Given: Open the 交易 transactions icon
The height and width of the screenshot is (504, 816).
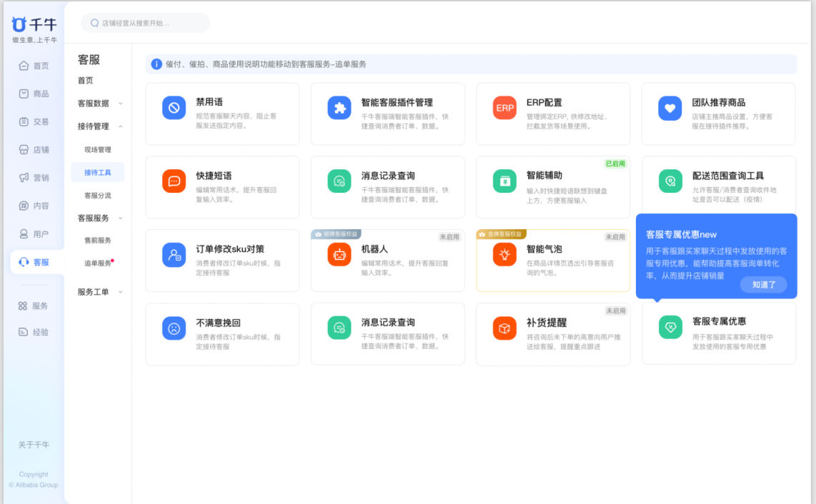Looking at the screenshot, I should pos(24,121).
